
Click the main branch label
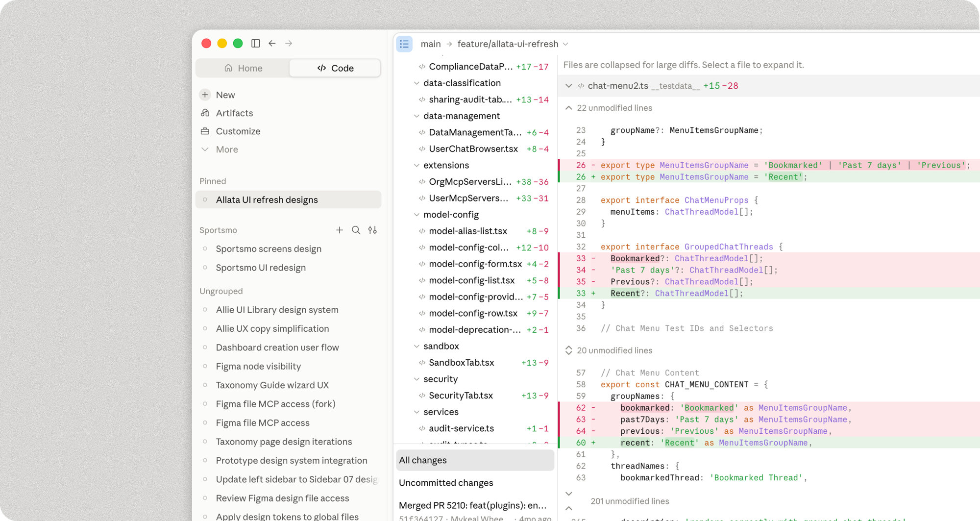[431, 44]
